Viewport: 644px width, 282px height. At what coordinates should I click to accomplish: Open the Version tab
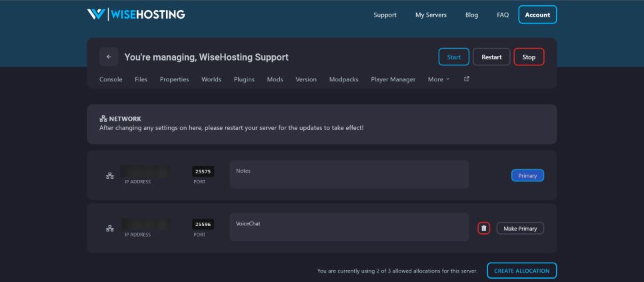(x=306, y=79)
